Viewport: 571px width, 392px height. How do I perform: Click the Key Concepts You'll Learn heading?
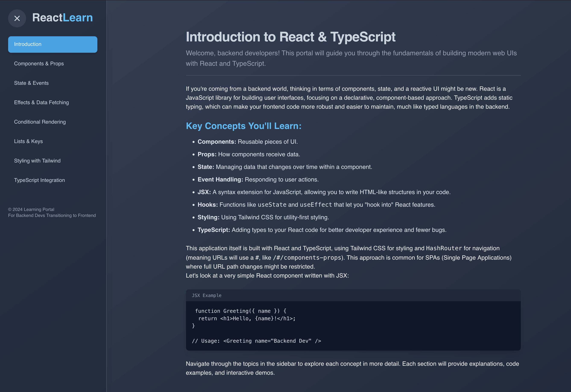point(243,126)
